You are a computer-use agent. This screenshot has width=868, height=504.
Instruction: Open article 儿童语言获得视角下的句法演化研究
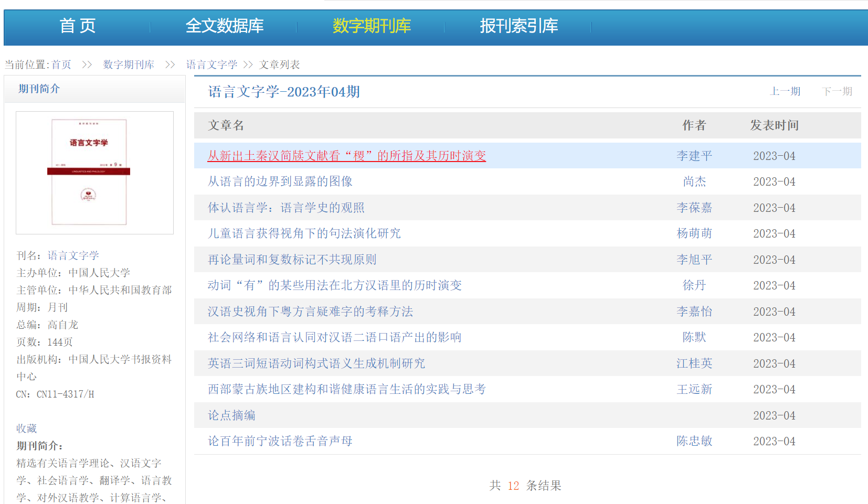(x=304, y=233)
